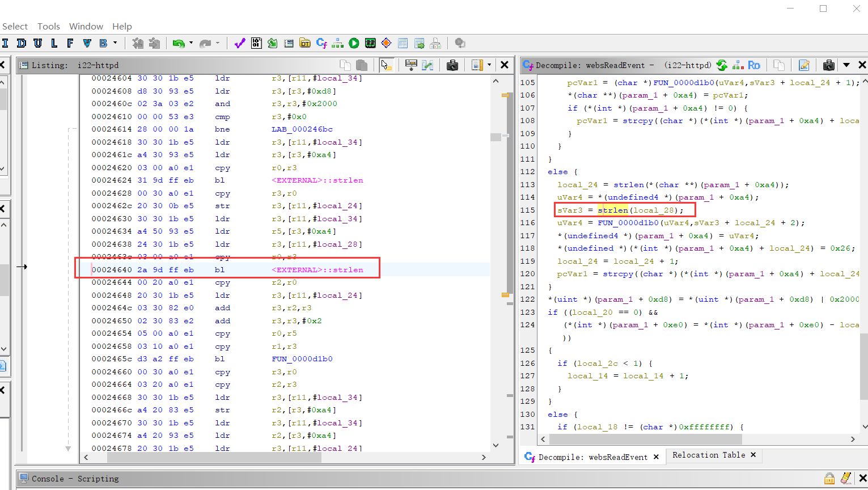Close the Console - Scripting panel
The image size is (868, 490).
862,479
